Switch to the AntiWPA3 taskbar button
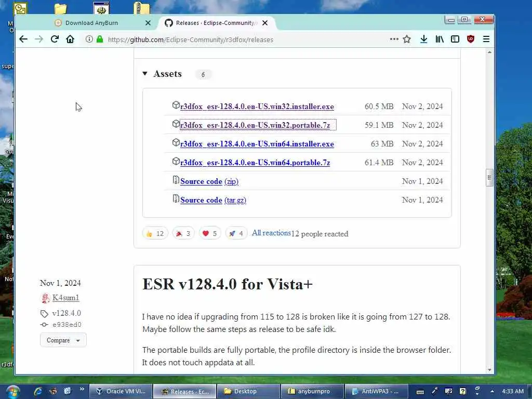Screen dimensions: 532x399 tap(376, 391)
